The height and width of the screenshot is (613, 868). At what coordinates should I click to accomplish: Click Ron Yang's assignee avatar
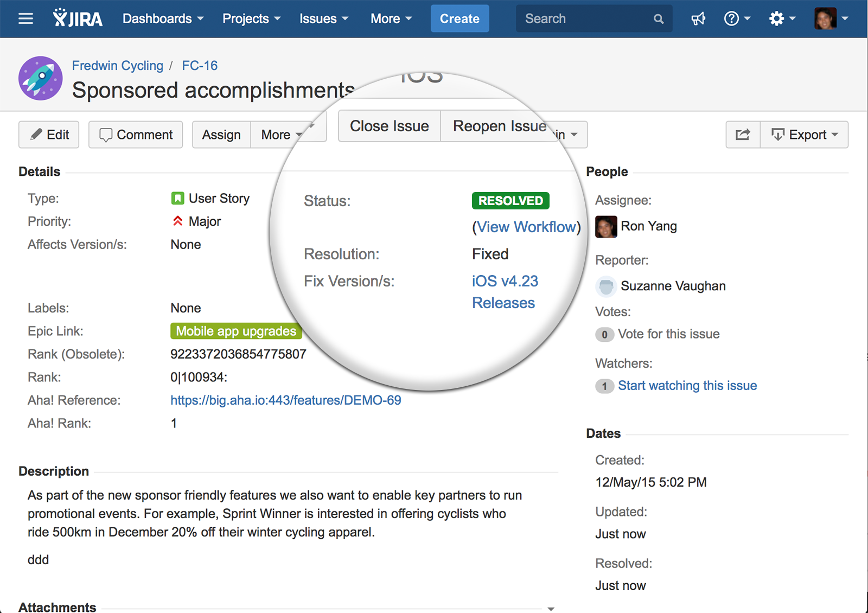pos(606,227)
